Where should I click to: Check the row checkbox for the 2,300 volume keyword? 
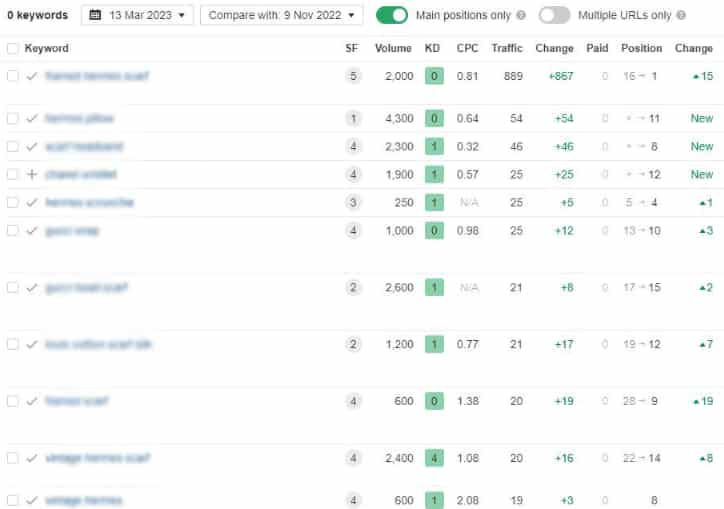13,146
